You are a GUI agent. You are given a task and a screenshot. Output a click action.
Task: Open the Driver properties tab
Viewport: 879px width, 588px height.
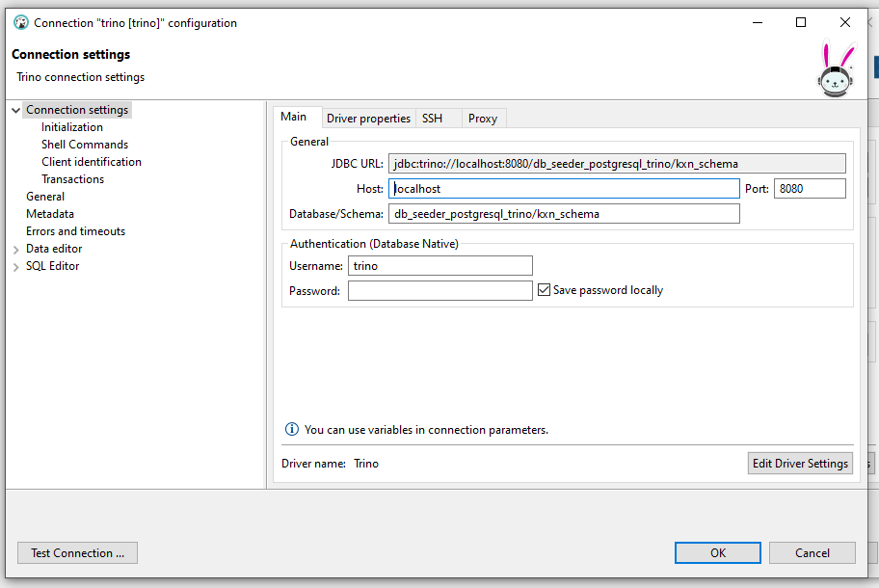pos(368,119)
